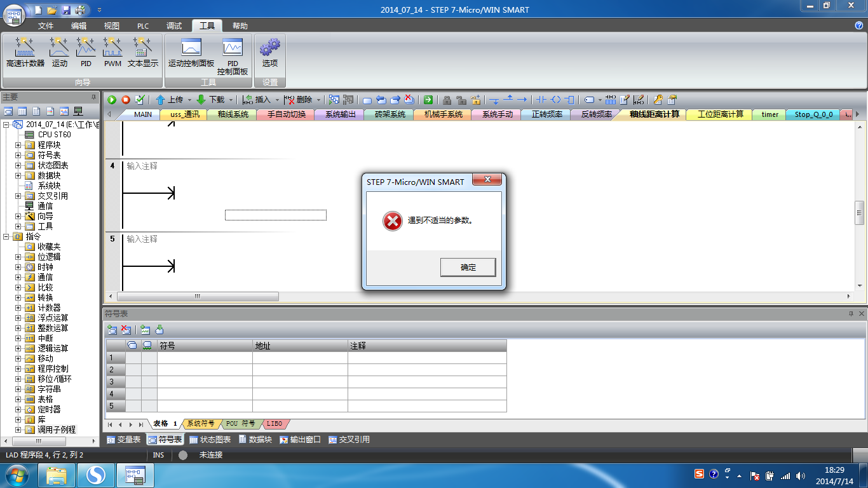Viewport: 868px width, 488px height.
Task: Click the 上传 upload button
Action: 170,100
